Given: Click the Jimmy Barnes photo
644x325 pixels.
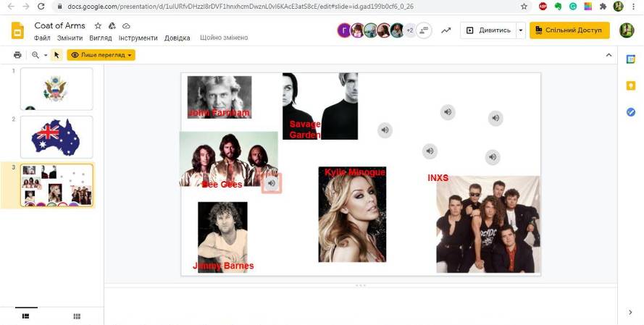Looking at the screenshot, I should point(222,237).
